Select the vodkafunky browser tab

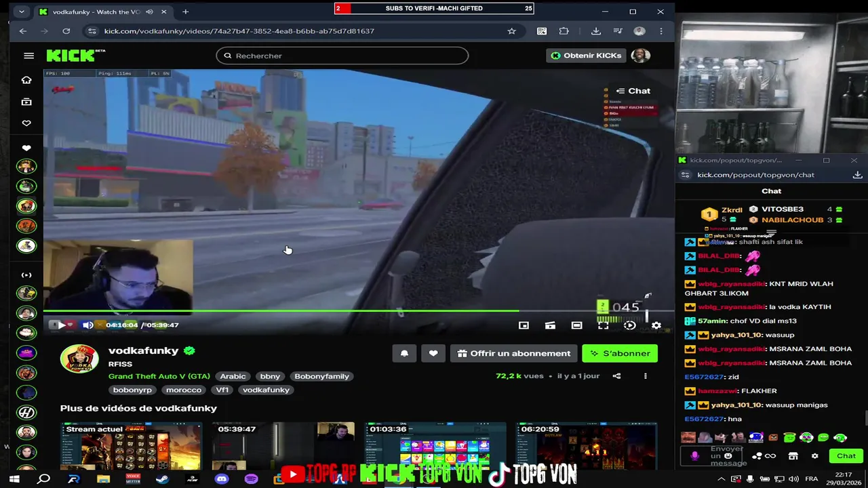coord(104,12)
